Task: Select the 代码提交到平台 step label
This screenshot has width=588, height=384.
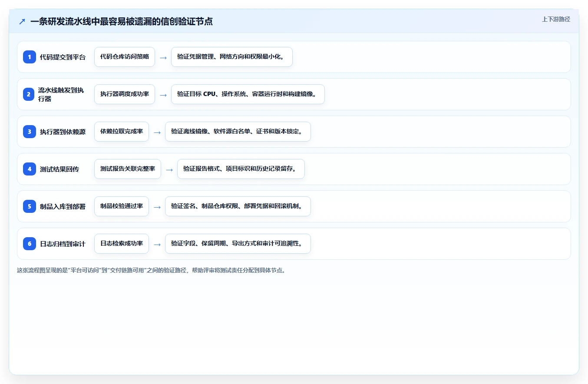Action: click(63, 57)
